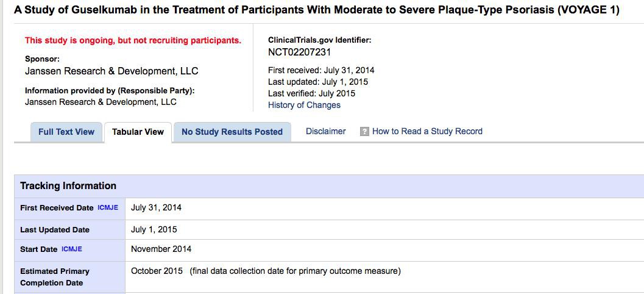The image size is (644, 294).
Task: Click the VOYAGE 1 study title heading
Action: click(316, 10)
